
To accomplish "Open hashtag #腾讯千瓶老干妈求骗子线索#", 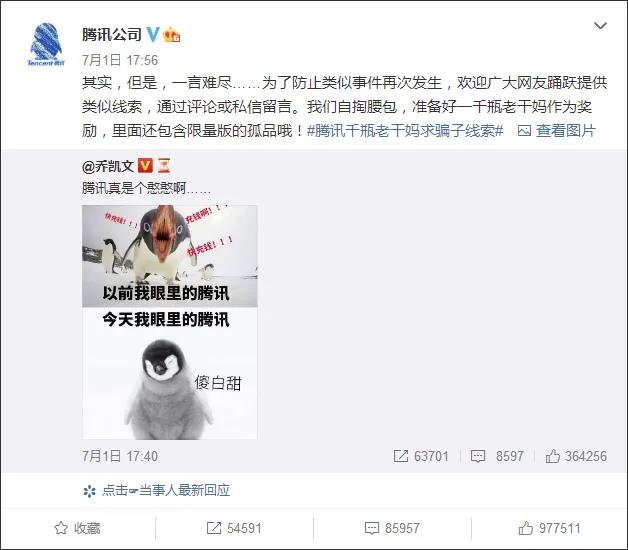I will [405, 131].
